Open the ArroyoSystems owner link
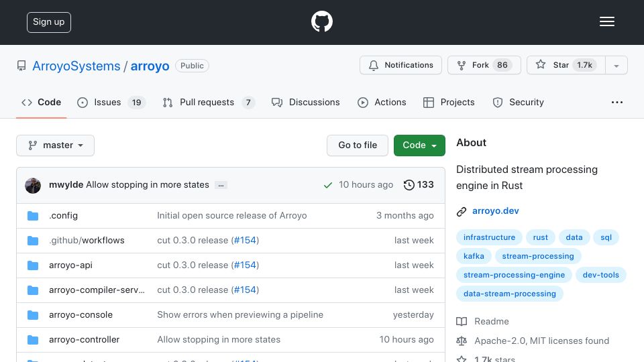This screenshot has width=644, height=362. pyautogui.click(x=76, y=66)
